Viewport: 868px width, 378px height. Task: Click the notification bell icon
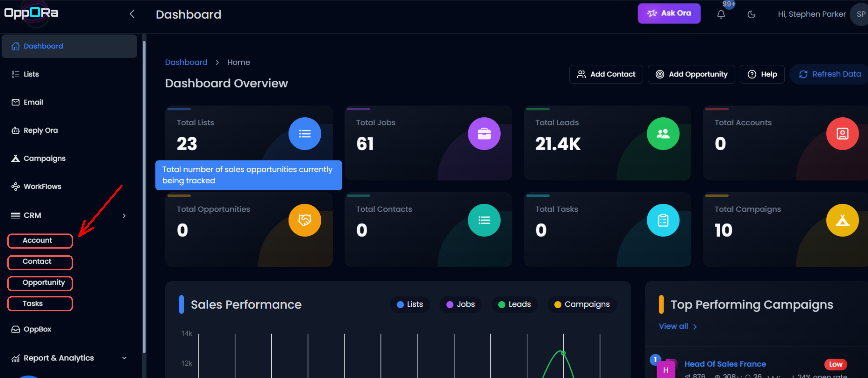pyautogui.click(x=721, y=14)
